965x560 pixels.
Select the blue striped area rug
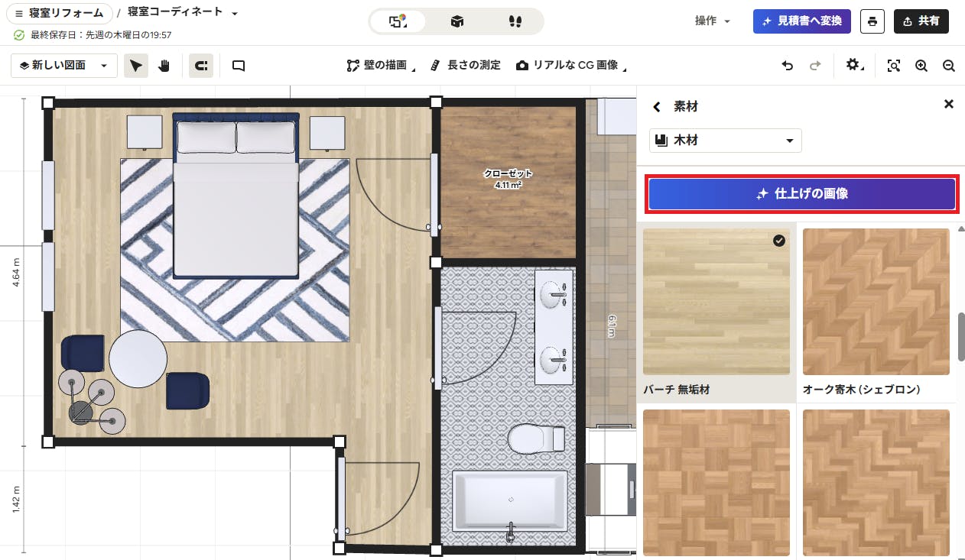tap(235, 250)
